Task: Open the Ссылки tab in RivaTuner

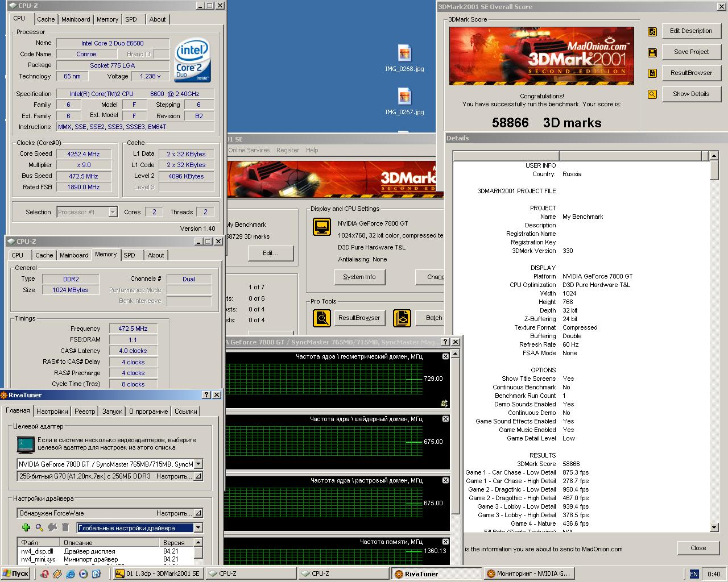Action: (186, 411)
